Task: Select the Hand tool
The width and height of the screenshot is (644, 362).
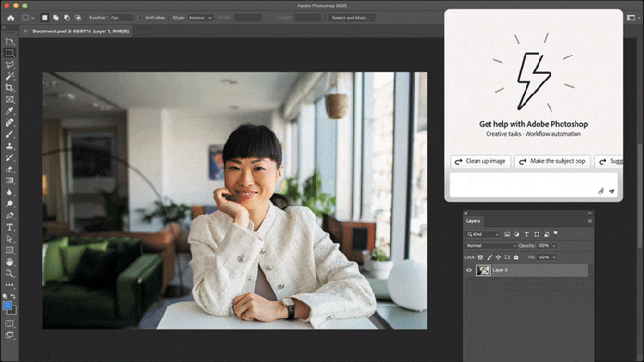Action: tap(10, 261)
